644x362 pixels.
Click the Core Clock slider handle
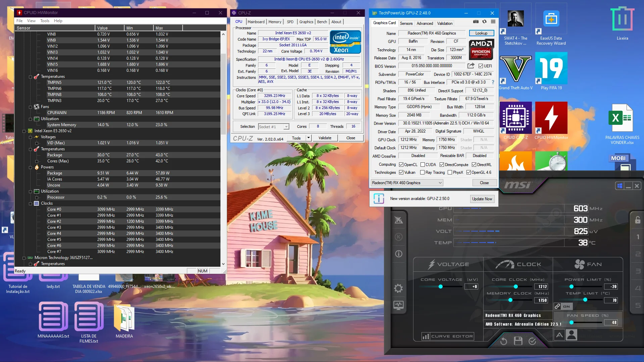pos(516,287)
